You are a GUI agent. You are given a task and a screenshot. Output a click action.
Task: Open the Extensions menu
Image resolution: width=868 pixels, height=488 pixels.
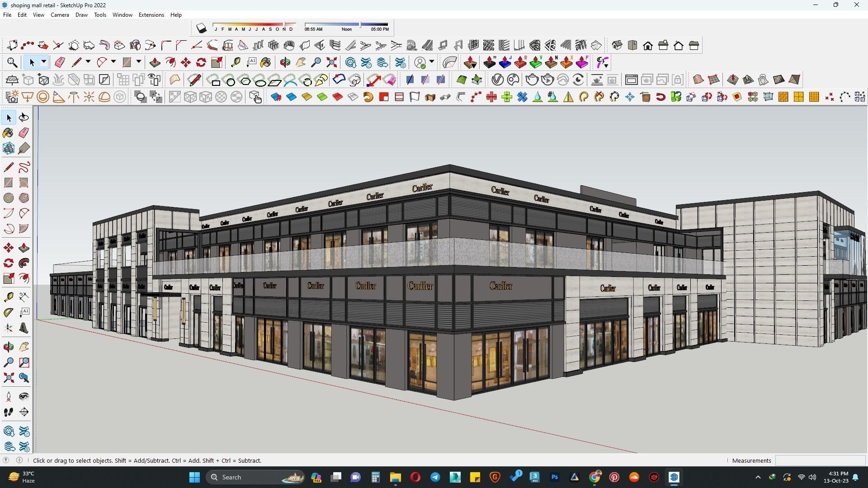151,15
